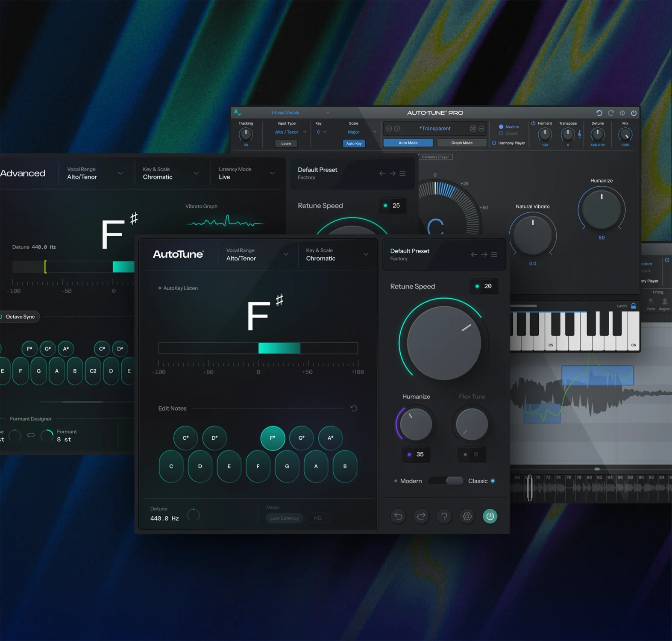
Task: Select next preset beside Transparent in Auto-Tune Pro
Action: coord(397,129)
